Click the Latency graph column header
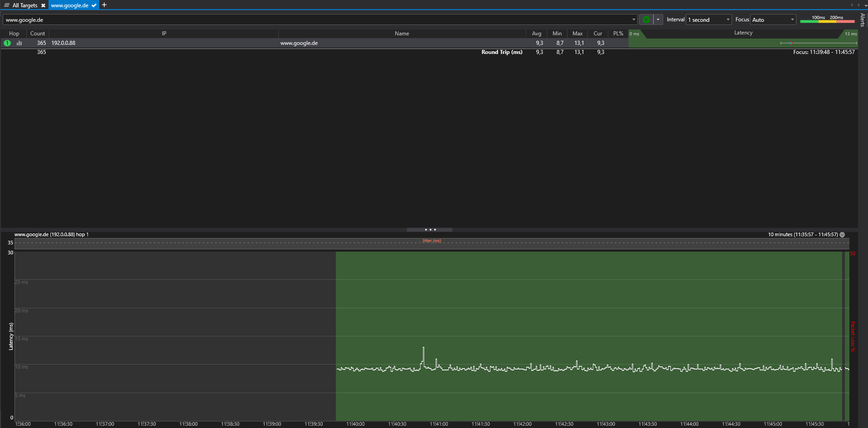Viewport: 868px width, 428px height. tap(743, 33)
